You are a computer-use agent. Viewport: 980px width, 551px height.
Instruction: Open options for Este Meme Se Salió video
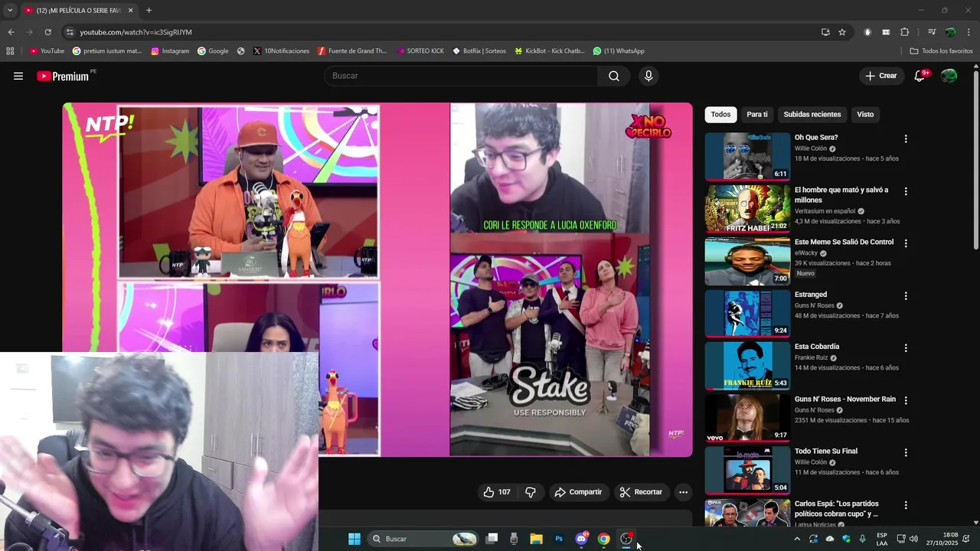click(906, 243)
